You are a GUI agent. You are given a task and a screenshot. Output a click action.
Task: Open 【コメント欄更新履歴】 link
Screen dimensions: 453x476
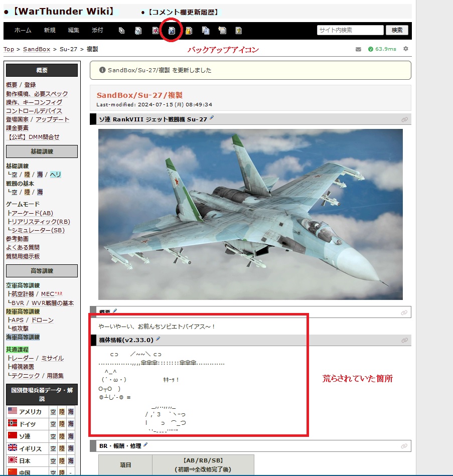184,13
